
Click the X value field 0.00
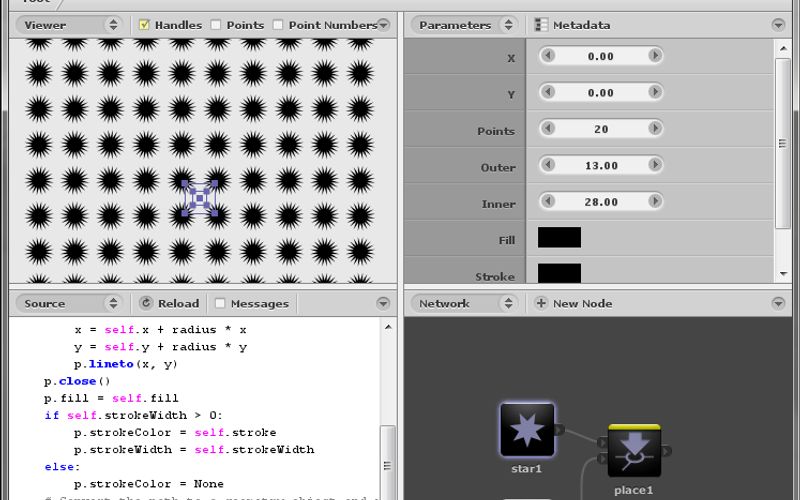[601, 56]
